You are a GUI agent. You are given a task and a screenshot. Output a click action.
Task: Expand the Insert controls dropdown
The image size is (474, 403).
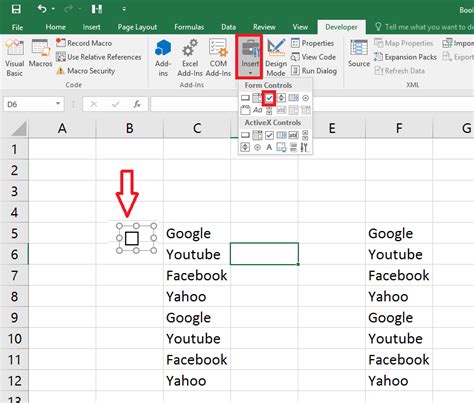pyautogui.click(x=250, y=57)
